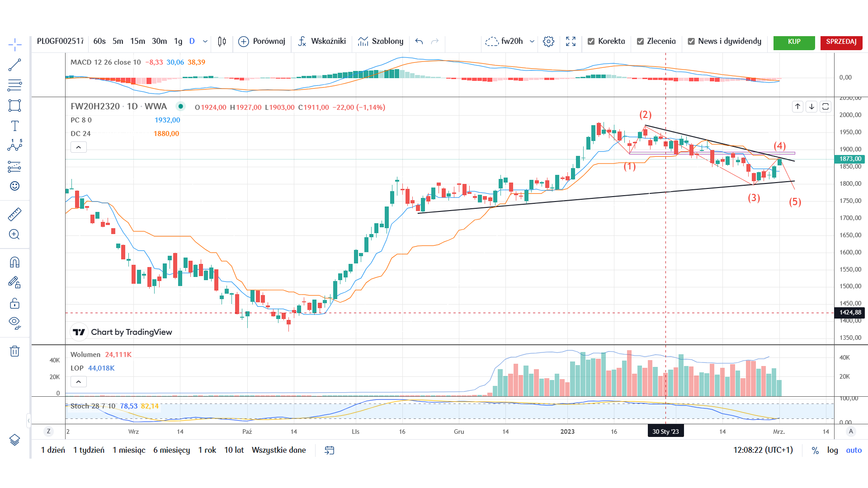Open the emoji icons tool
The image size is (868, 488).
point(14,186)
